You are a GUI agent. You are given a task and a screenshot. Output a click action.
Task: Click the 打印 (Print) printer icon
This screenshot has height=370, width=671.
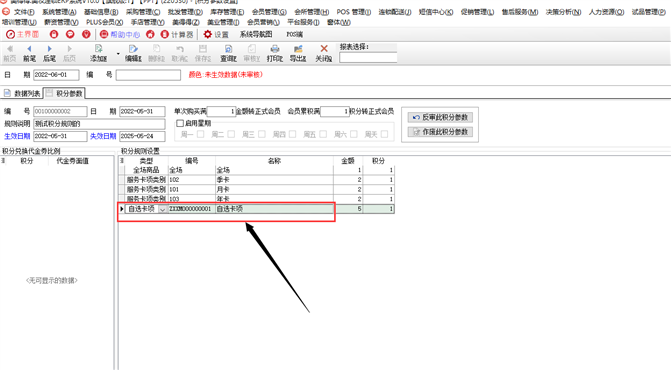coord(275,49)
